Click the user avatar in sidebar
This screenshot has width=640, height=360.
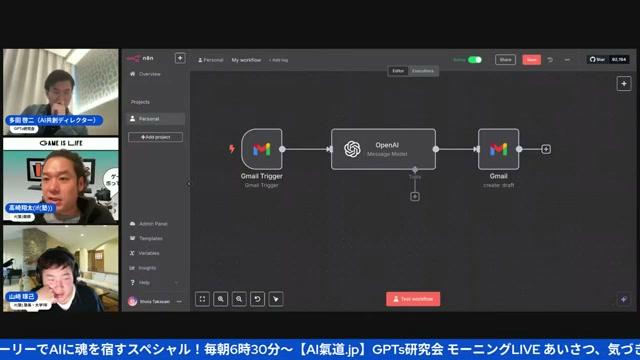tap(132, 302)
